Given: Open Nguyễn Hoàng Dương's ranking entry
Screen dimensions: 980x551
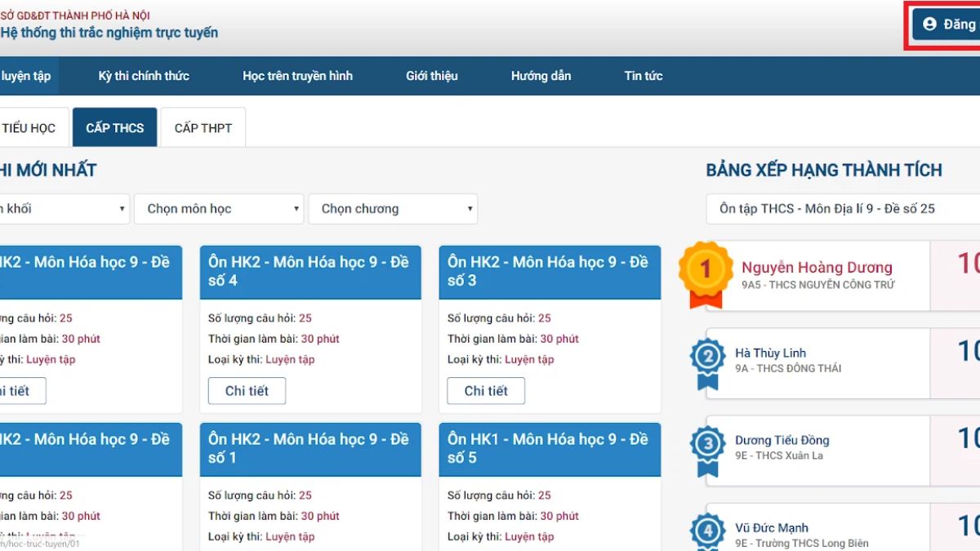Looking at the screenshot, I should (x=817, y=268).
